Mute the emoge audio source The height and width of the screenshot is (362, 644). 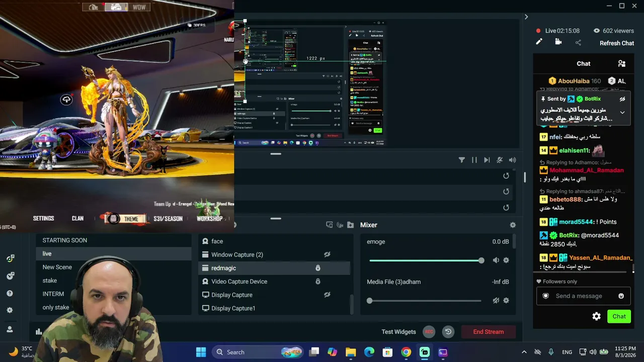point(496,260)
